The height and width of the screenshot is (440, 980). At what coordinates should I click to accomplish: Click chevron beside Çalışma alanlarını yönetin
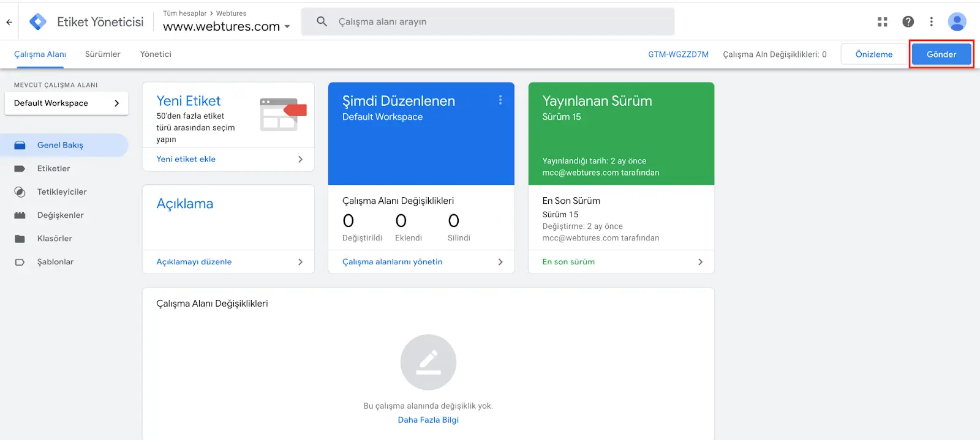(x=500, y=262)
